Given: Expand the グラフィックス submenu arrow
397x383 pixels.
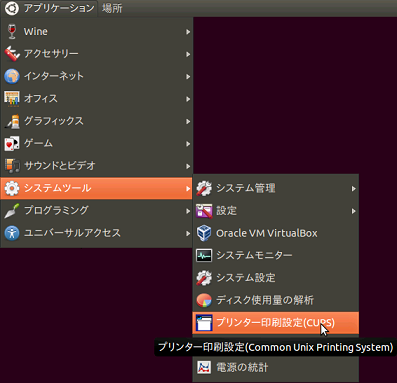Looking at the screenshot, I should 188,121.
